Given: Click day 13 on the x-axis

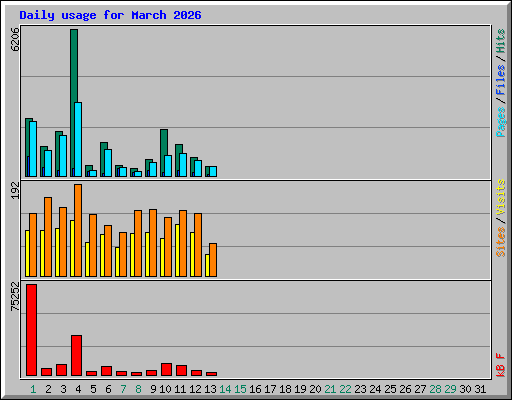Looking at the screenshot, I should pos(210,389).
